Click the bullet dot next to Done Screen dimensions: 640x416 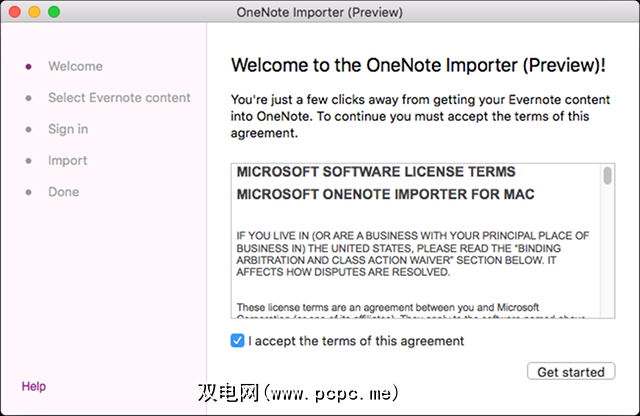[x=29, y=192]
